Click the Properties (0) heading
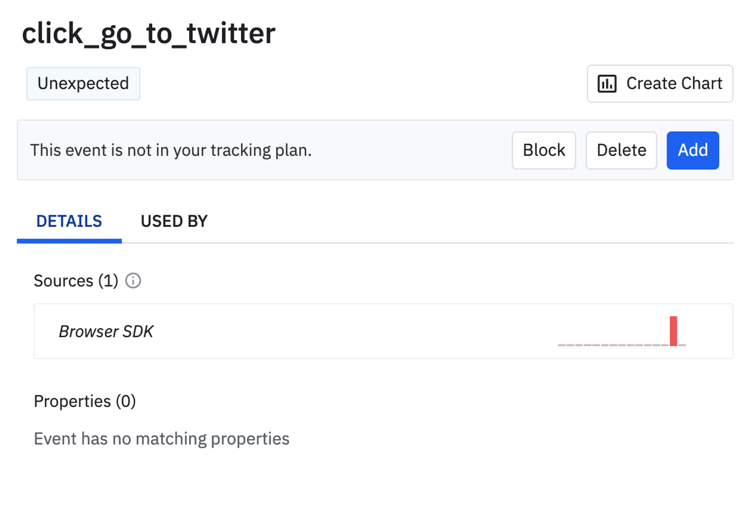The width and height of the screenshot is (756, 532). tap(85, 401)
